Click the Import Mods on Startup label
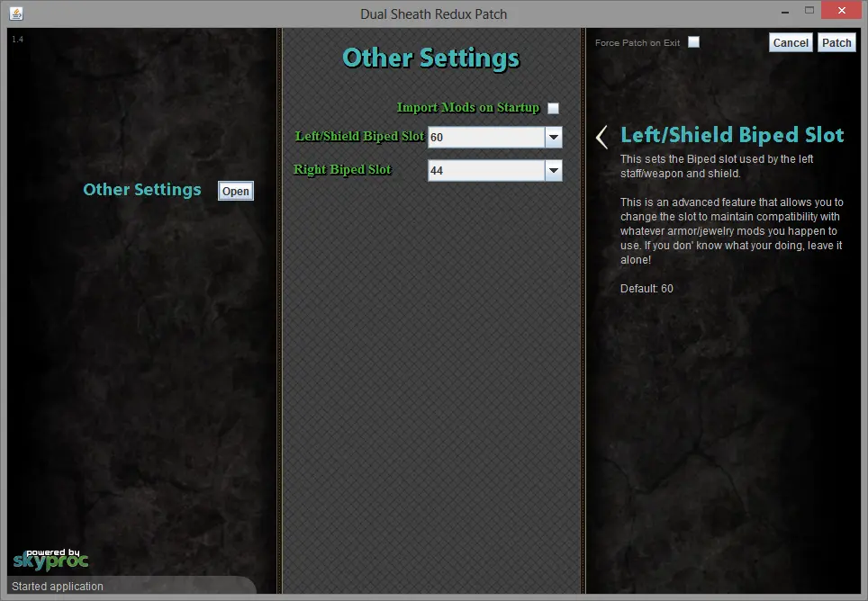Viewport: 868px width, 601px height. (467, 108)
